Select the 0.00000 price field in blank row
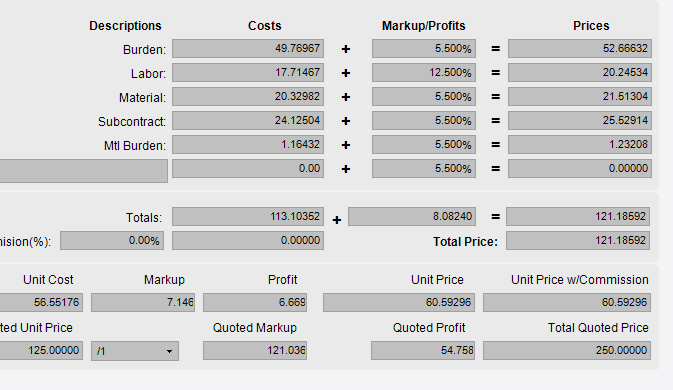Screen dimensions: 673x390 click(580, 169)
